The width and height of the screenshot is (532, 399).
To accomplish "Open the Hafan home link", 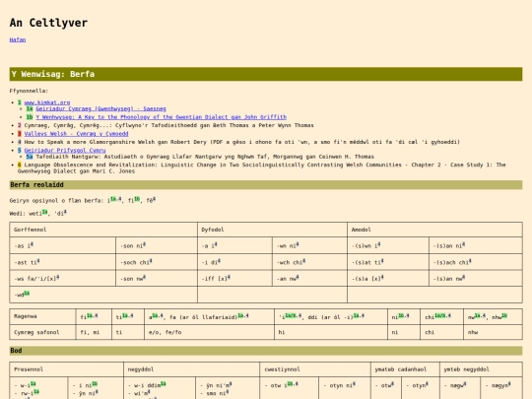I will coord(18,39).
